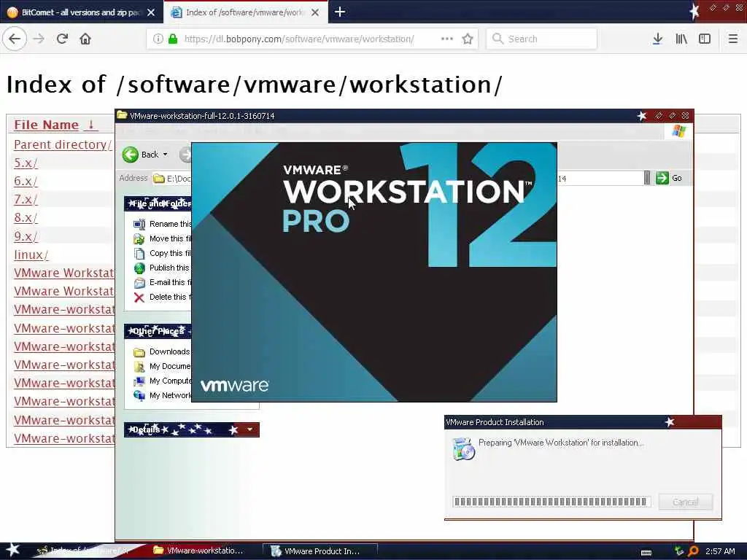This screenshot has width=747, height=560.
Task: Open Firefox's home page icon
Action: coord(85,39)
